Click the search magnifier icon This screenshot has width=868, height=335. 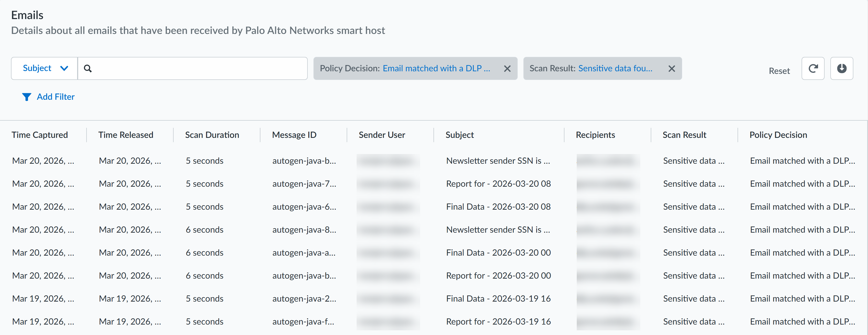click(88, 68)
